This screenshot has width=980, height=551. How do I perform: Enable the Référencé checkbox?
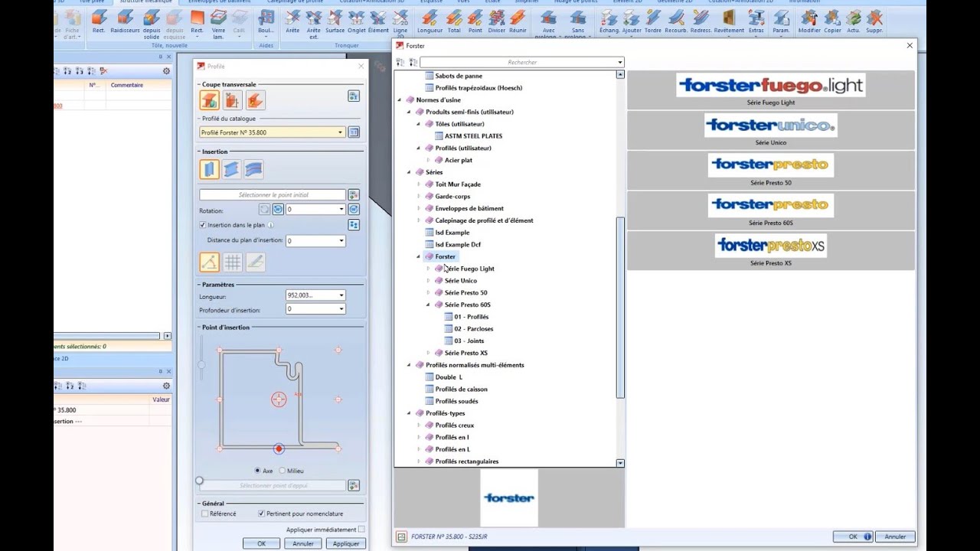tap(204, 514)
